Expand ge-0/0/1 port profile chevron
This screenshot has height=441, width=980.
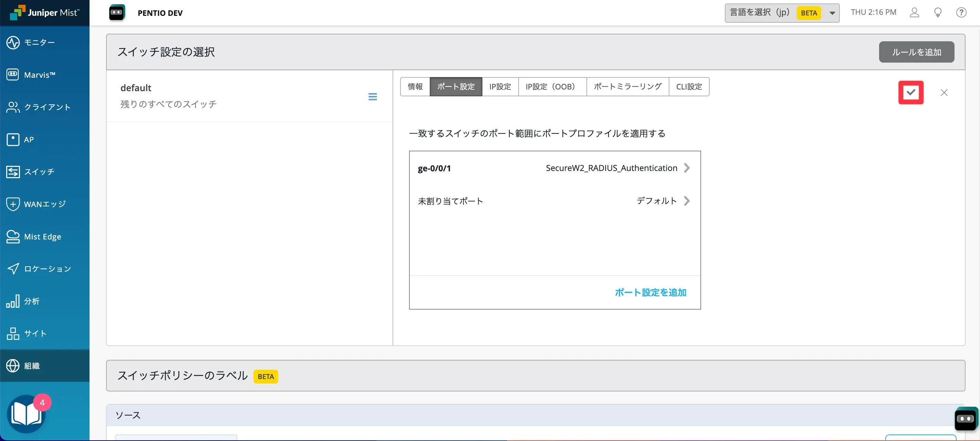pos(686,168)
